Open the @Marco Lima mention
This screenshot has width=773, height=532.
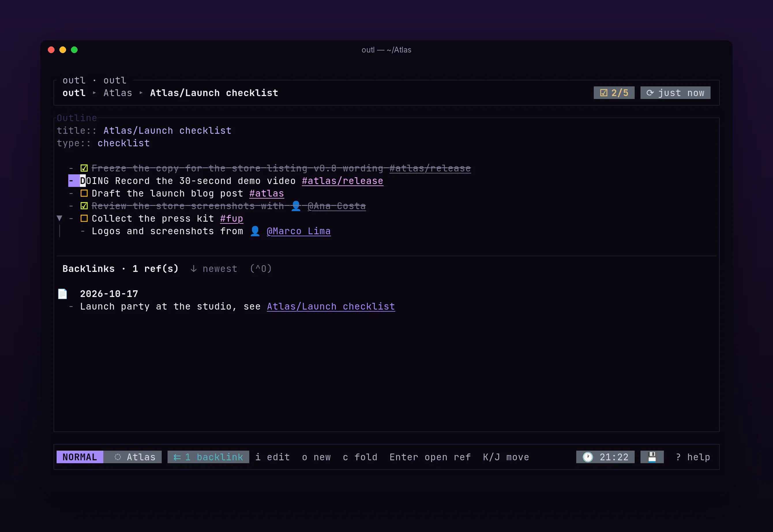[x=299, y=231]
